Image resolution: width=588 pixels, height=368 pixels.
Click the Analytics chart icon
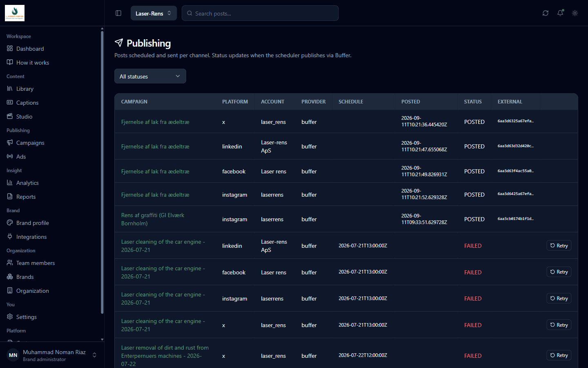tap(10, 183)
